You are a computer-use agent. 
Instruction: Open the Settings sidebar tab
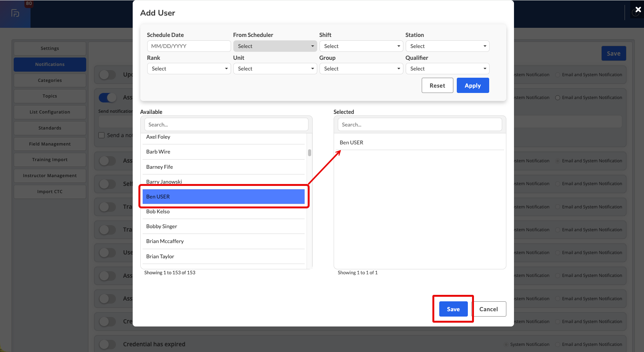click(x=50, y=48)
